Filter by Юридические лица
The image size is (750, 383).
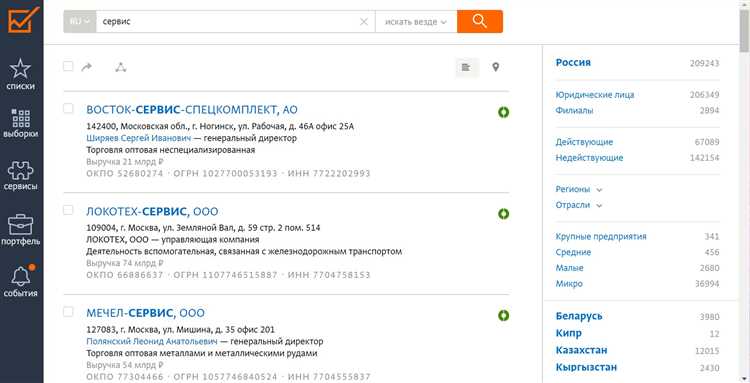click(x=595, y=95)
